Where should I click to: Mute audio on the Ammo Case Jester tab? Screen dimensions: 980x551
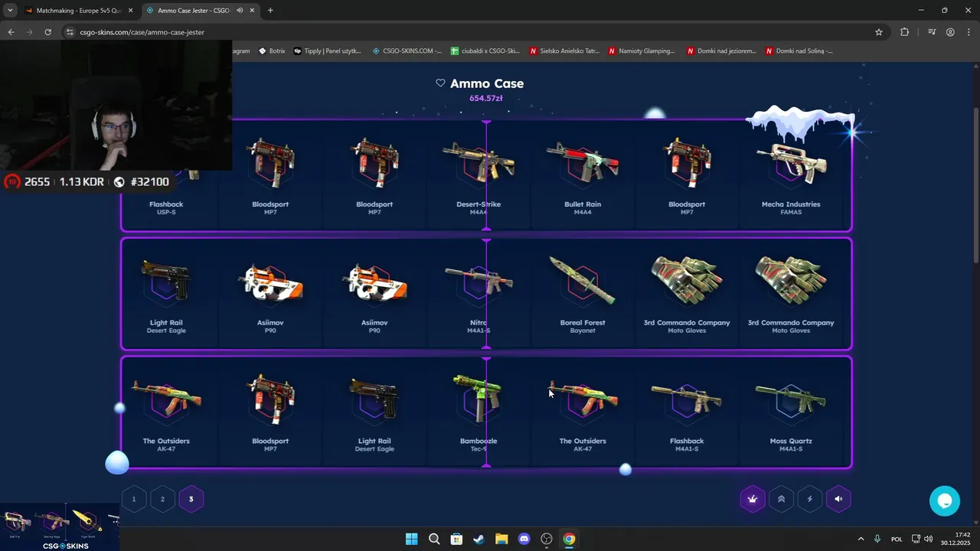tap(240, 11)
